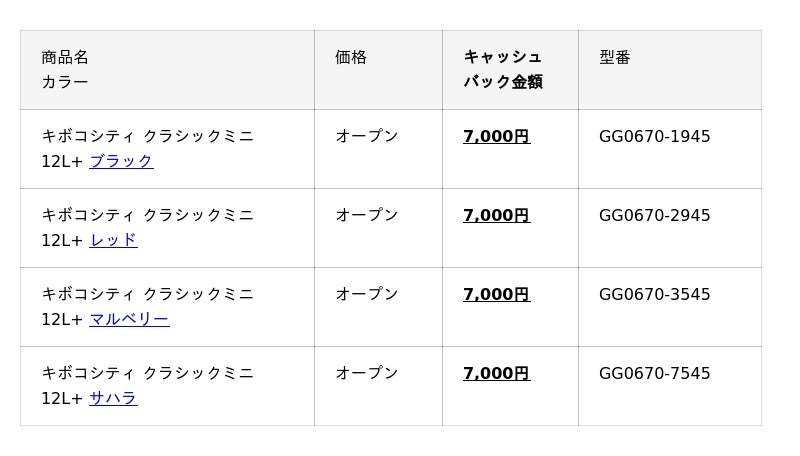Click 7,000円 cashback in マルベリー row

click(x=496, y=294)
